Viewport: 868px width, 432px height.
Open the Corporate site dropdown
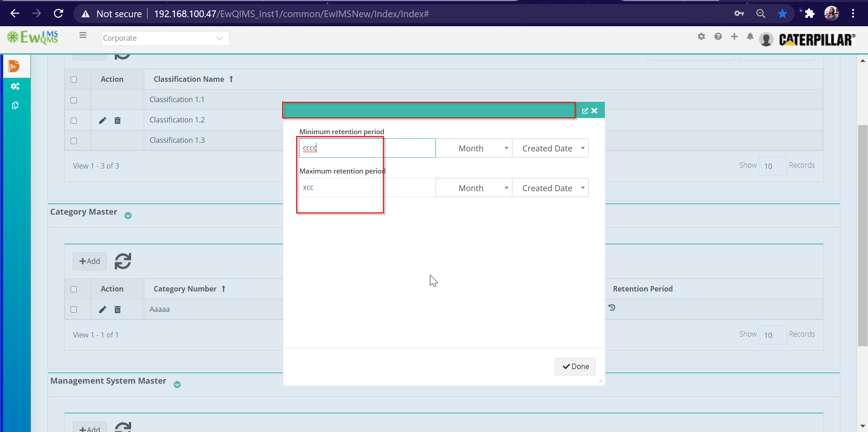pos(165,38)
